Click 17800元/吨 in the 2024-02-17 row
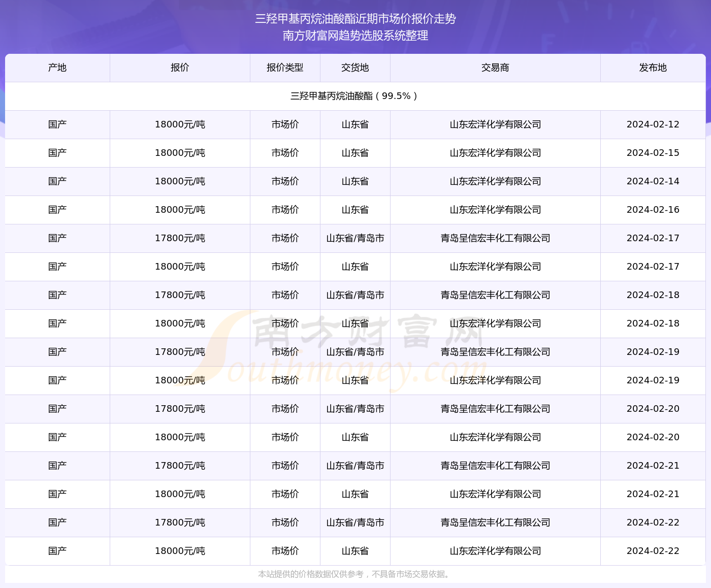This screenshot has height=588, width=711. 180,238
